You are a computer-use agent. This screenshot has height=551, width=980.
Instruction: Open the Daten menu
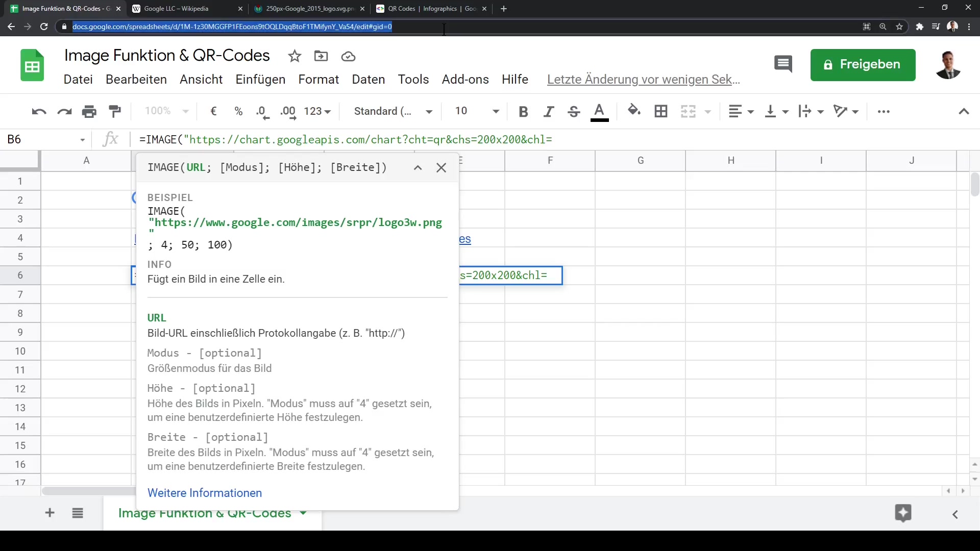(368, 80)
